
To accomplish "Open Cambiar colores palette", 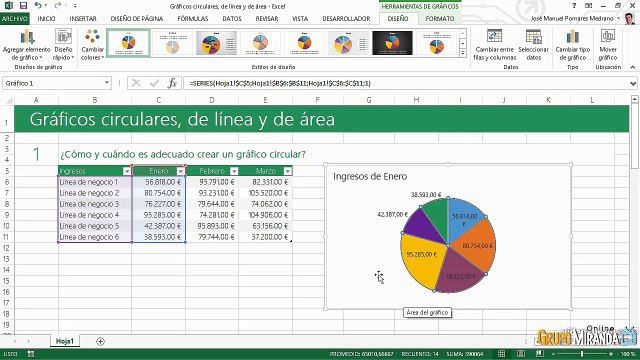I will [x=93, y=45].
